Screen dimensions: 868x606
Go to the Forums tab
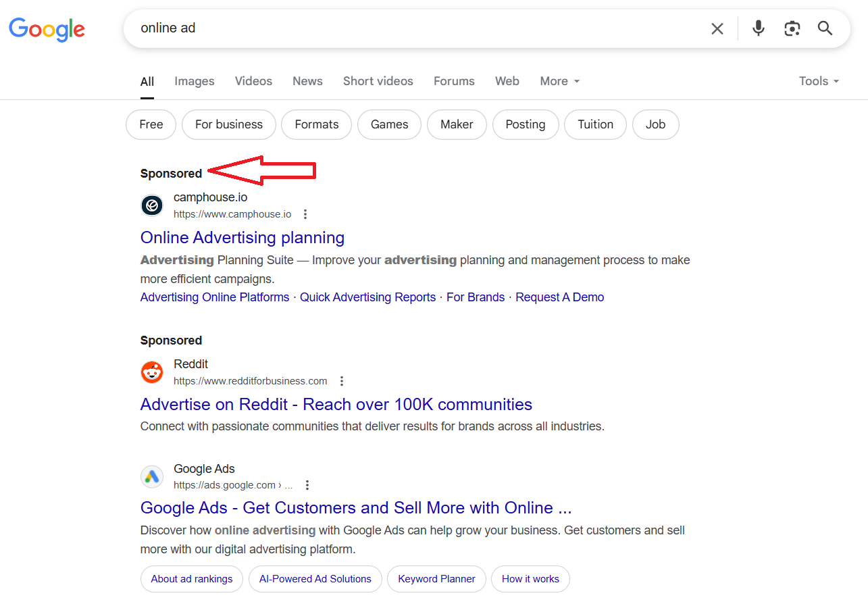(454, 81)
